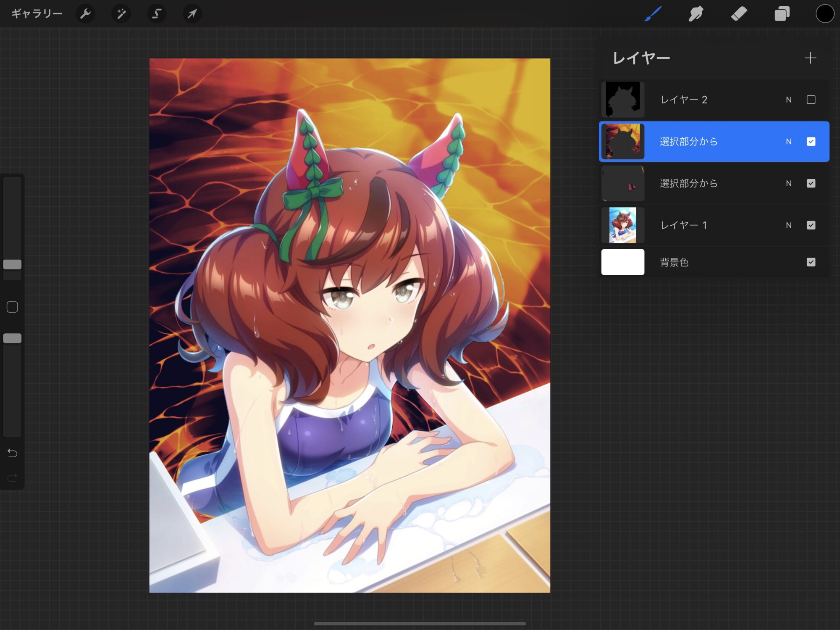Select the Eraser tool
The width and height of the screenshot is (840, 630).
pyautogui.click(x=739, y=14)
